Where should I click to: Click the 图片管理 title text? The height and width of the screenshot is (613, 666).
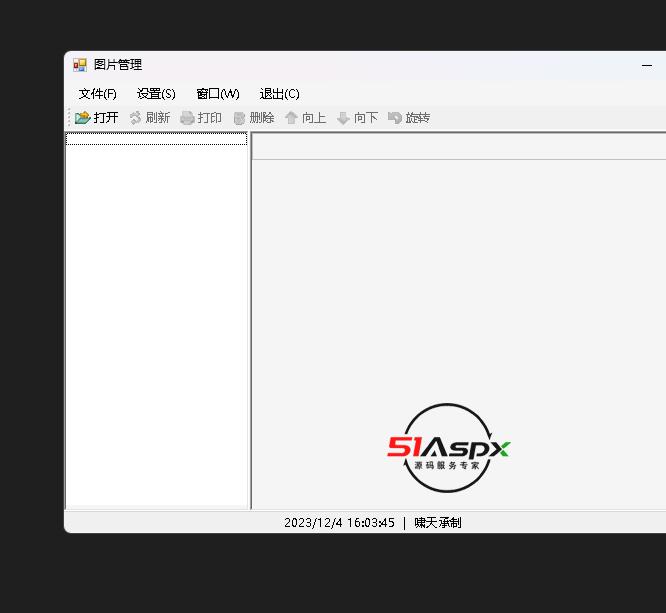tap(118, 65)
